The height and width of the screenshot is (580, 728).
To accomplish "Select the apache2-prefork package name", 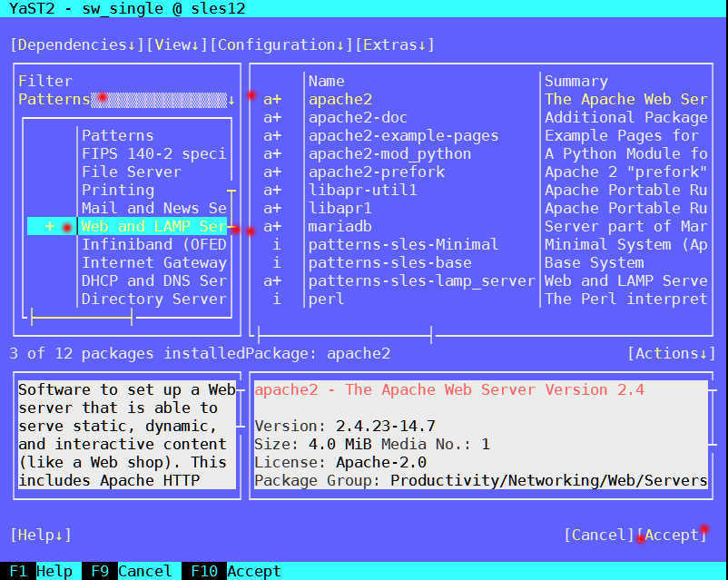I will [376, 172].
